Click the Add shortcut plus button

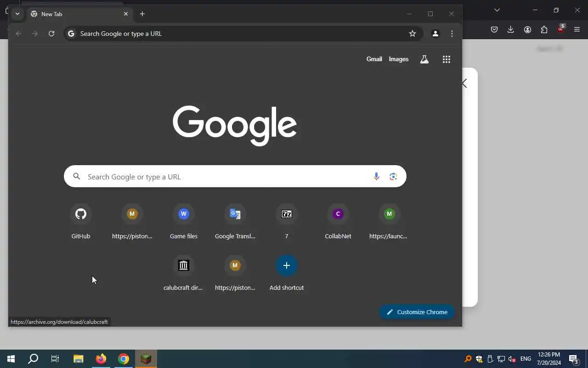point(287,265)
